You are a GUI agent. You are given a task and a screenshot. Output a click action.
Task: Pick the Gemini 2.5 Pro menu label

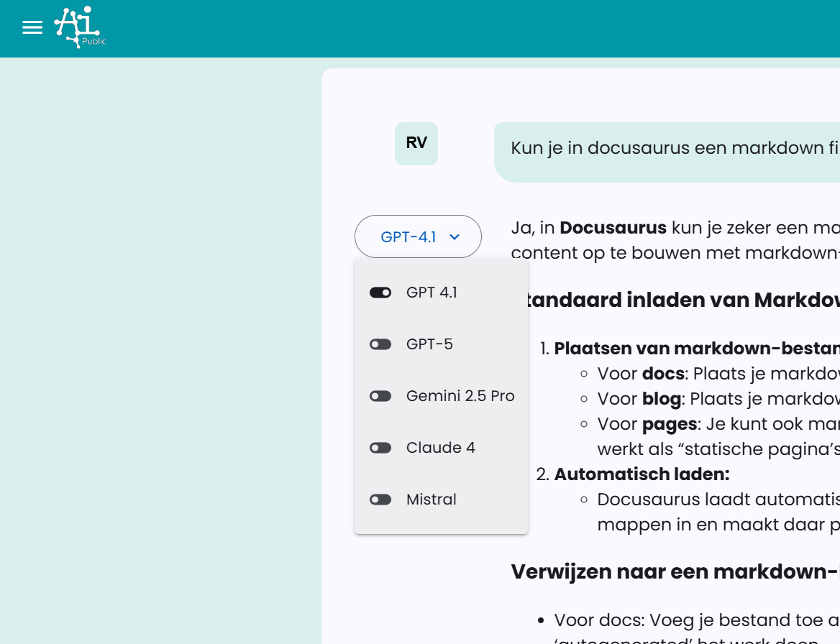460,396
